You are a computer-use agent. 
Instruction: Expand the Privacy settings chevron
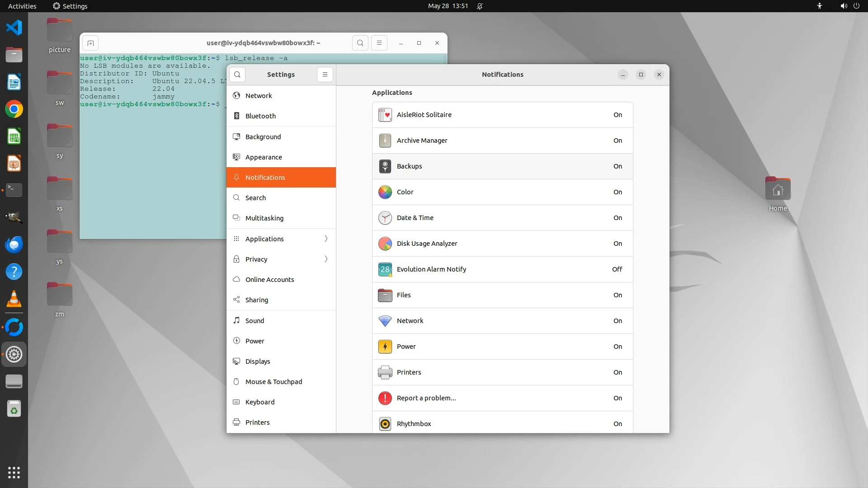point(326,259)
